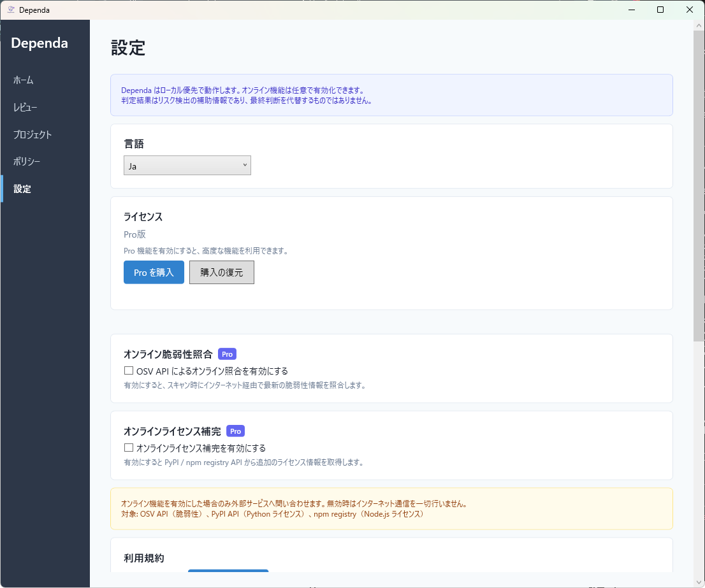Click the vertical scrollbar thumb

[x=699, y=186]
